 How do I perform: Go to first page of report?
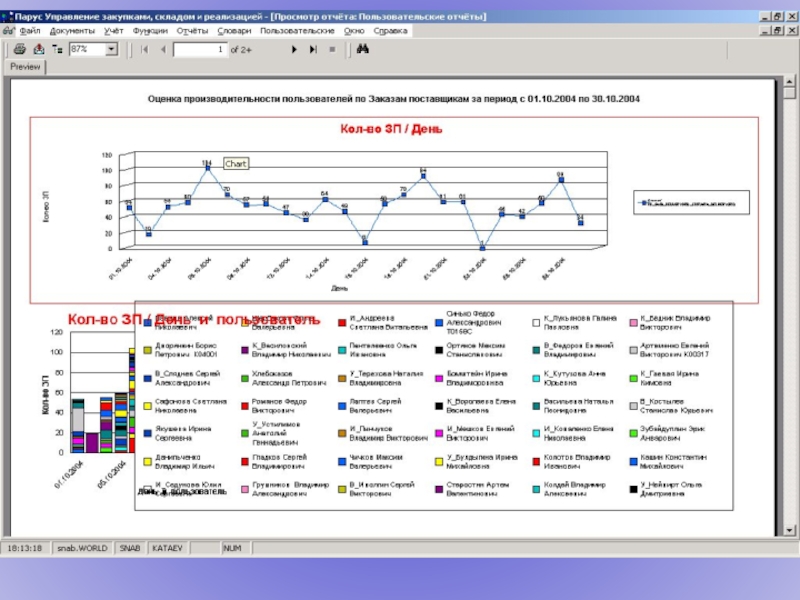145,48
